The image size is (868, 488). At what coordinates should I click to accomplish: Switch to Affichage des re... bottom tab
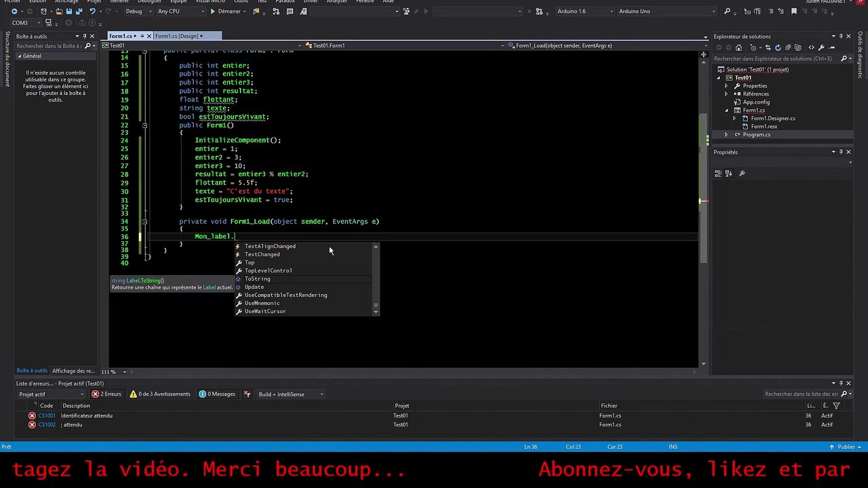tap(74, 371)
